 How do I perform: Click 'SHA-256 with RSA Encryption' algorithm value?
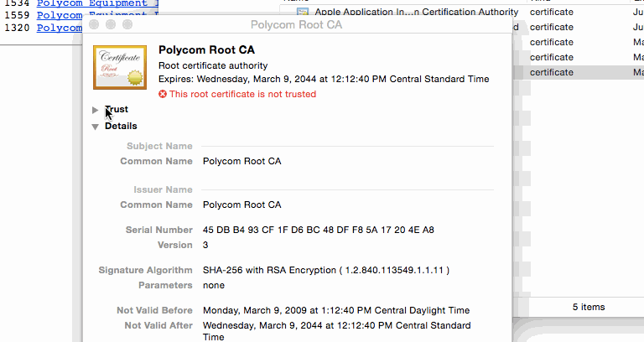pos(326,270)
